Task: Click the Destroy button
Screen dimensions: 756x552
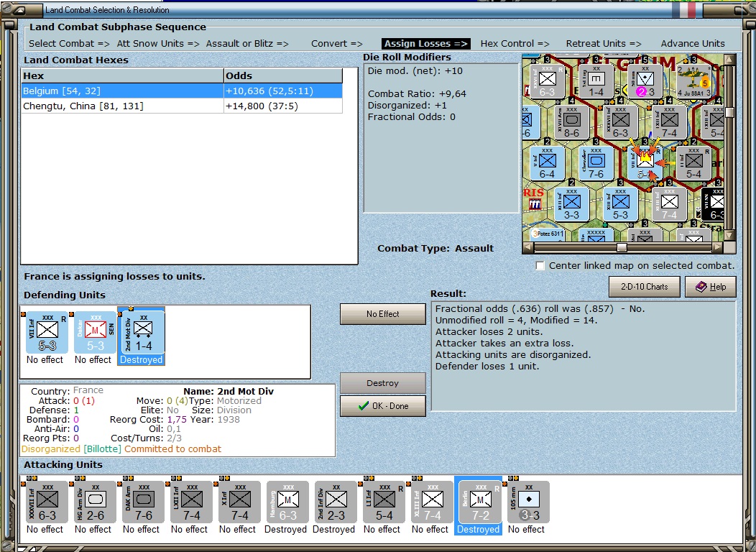Action: [383, 383]
